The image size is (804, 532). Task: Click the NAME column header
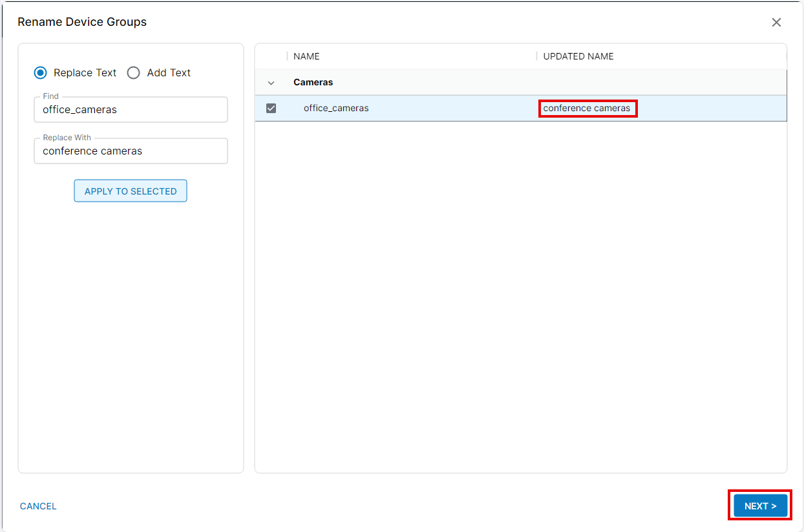click(x=306, y=56)
